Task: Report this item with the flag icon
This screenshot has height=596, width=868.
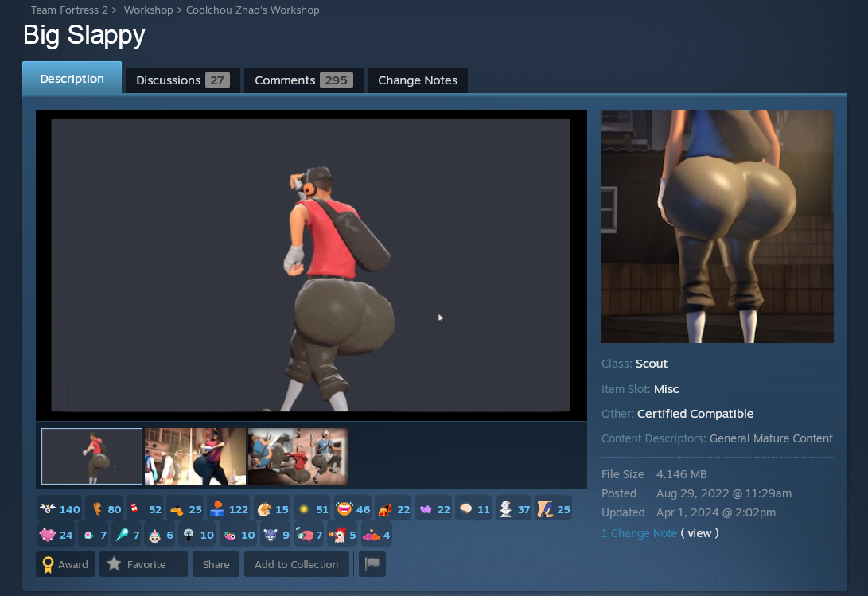Action: (x=372, y=564)
